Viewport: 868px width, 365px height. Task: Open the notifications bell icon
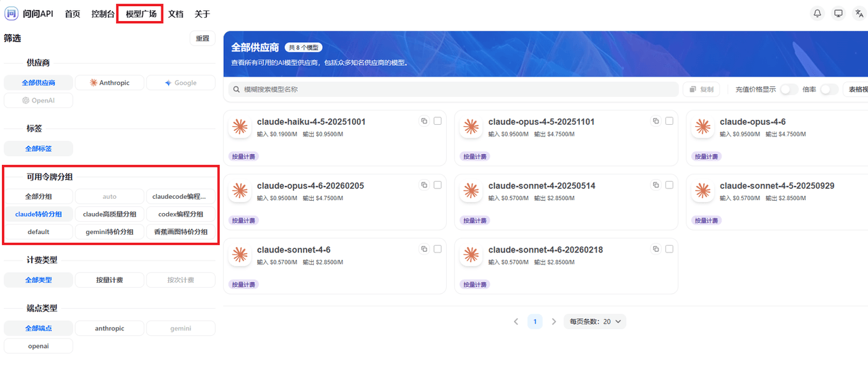pos(818,14)
